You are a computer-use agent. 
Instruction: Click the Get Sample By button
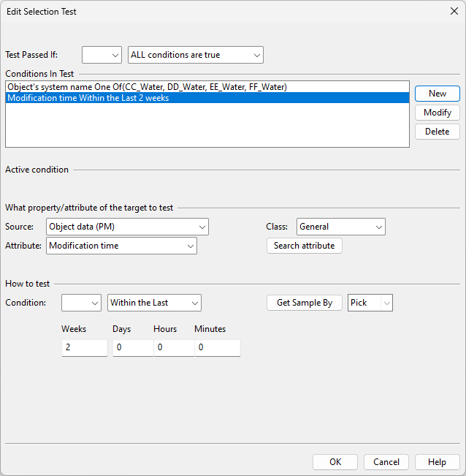pyautogui.click(x=304, y=303)
